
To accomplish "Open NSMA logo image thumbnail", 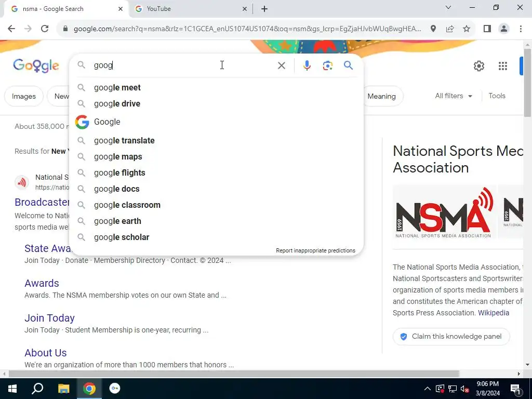I will tap(444, 212).
